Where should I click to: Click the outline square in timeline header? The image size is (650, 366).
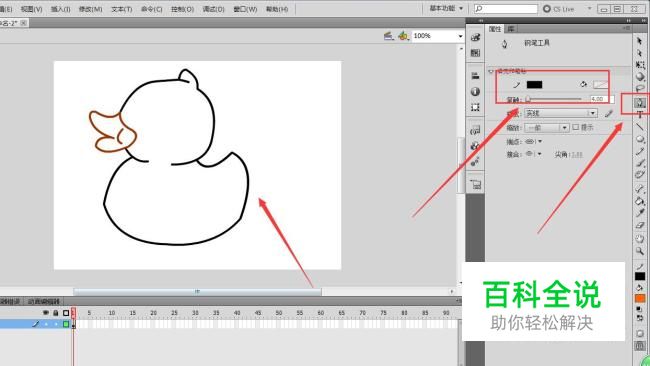click(66, 313)
